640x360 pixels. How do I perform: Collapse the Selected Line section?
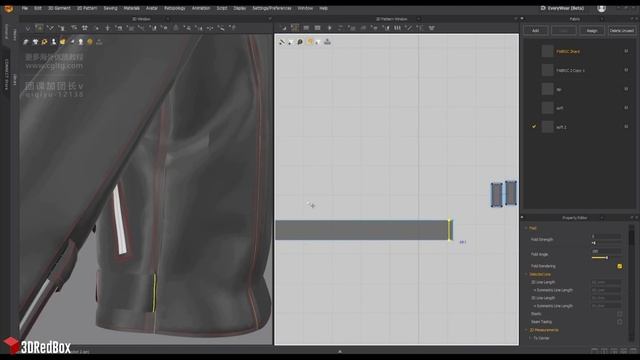pyautogui.click(x=526, y=274)
